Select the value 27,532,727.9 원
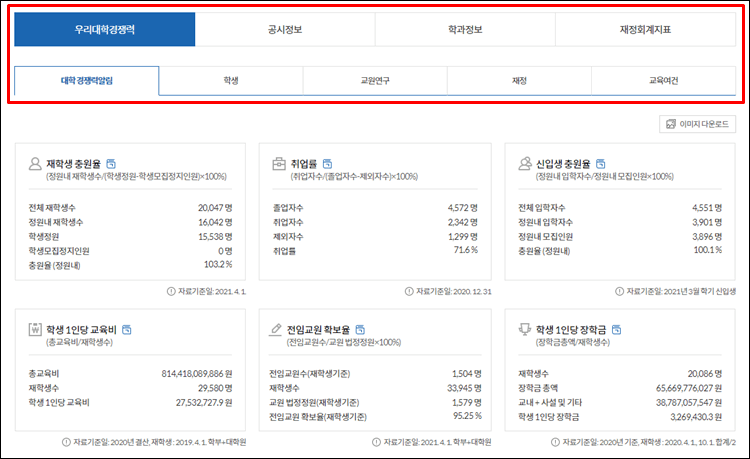The width and height of the screenshot is (750, 459). coord(204,403)
